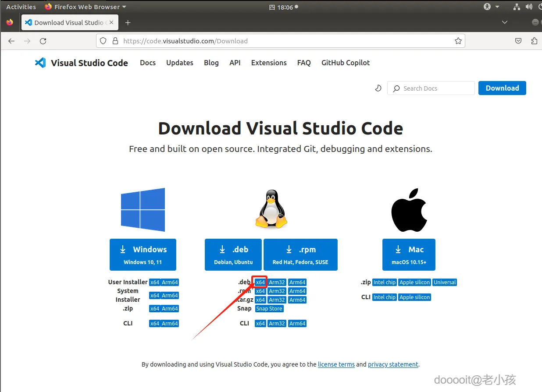Open the GitHub Copilot navigation link
The image size is (542, 392).
point(346,63)
